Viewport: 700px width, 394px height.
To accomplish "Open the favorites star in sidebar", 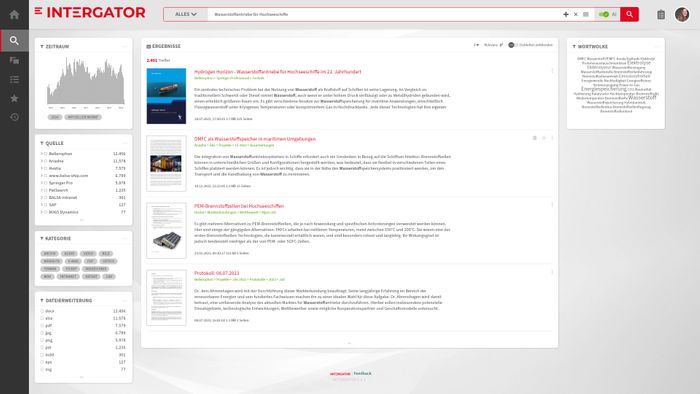I will pyautogui.click(x=14, y=98).
